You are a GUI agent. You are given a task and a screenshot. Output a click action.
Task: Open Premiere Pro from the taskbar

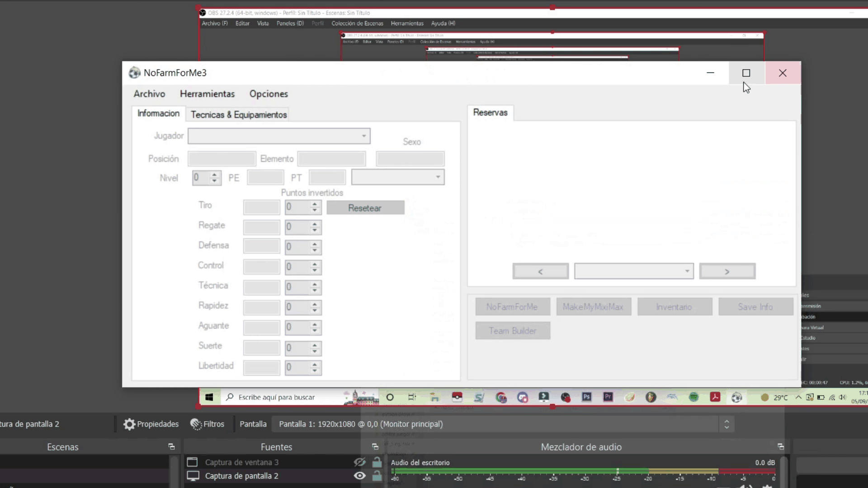click(x=608, y=397)
